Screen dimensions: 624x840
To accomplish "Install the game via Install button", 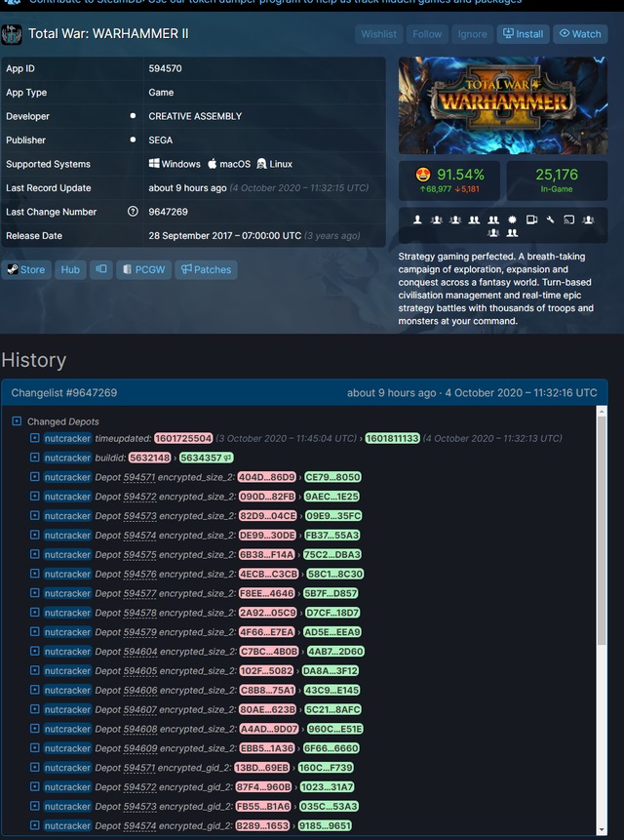I will 523,34.
